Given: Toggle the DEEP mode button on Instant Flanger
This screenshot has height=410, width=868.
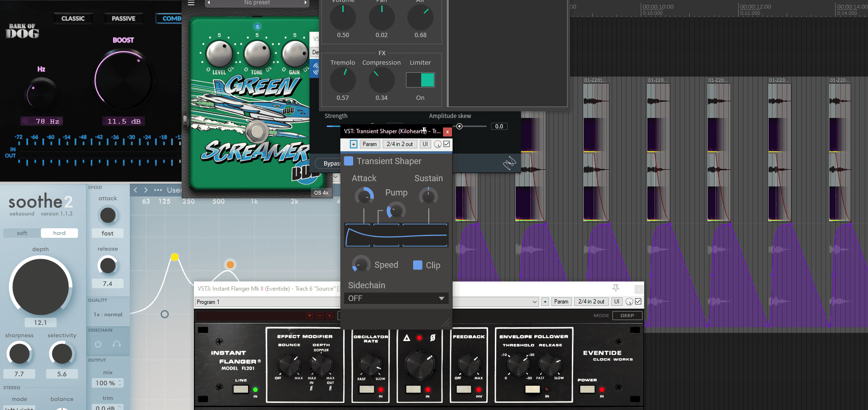Looking at the screenshot, I should (x=627, y=315).
